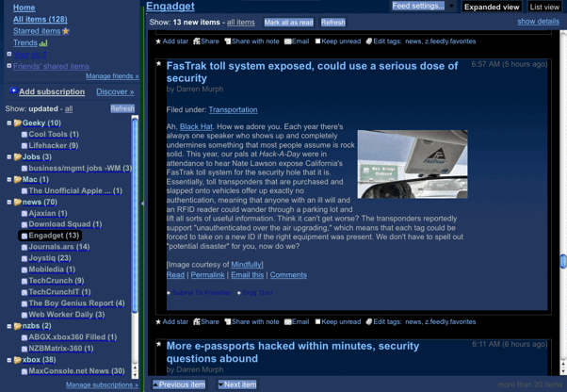Click the feed icon beside Cool Tools
This screenshot has width=567, height=392.
point(24,135)
